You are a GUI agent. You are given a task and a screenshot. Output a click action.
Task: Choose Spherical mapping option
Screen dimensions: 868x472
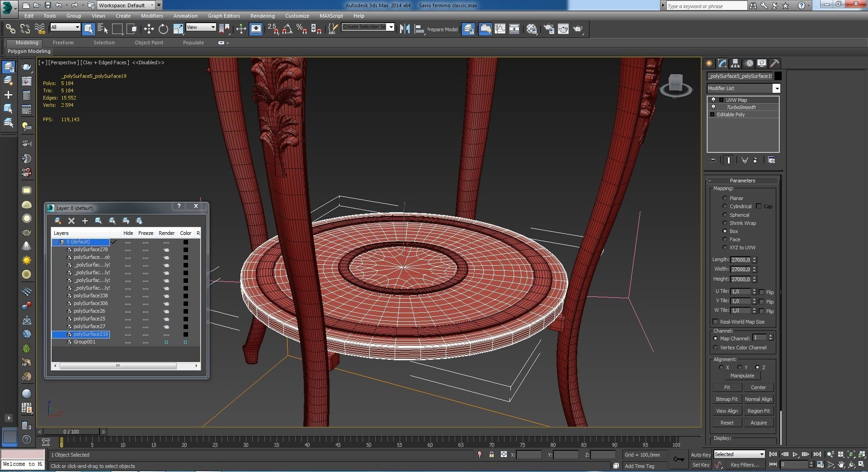pyautogui.click(x=725, y=215)
